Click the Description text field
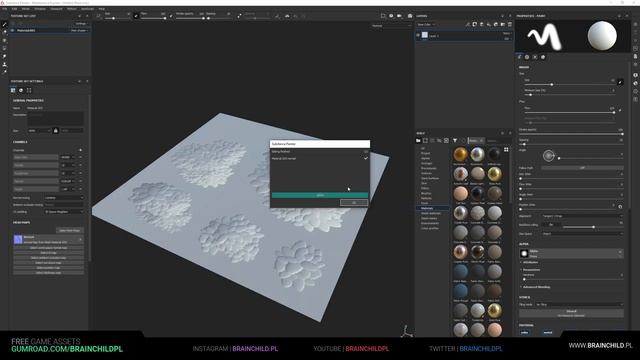Viewport: 640px width, 360px height. pos(55,119)
